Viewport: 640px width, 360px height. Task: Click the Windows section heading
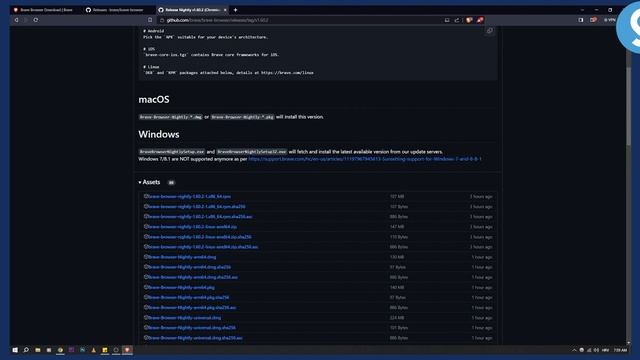coord(159,134)
